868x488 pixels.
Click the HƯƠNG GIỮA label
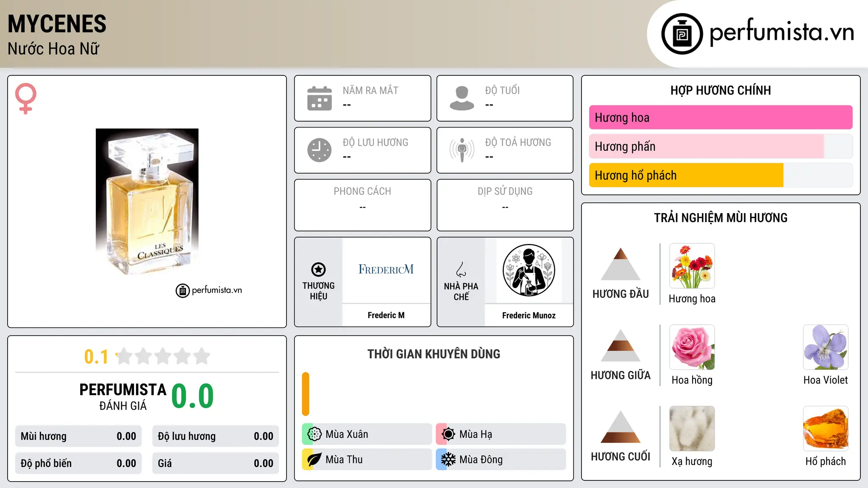620,375
